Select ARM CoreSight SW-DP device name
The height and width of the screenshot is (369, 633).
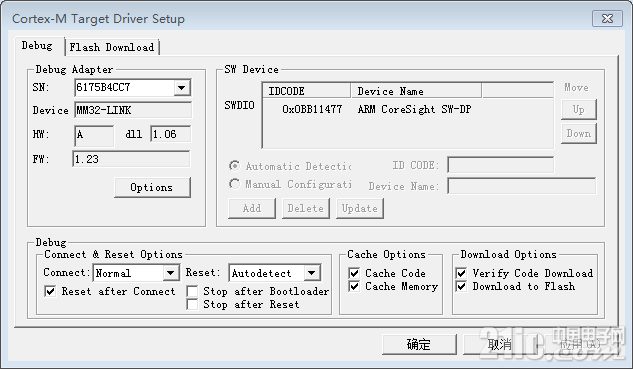coord(414,109)
